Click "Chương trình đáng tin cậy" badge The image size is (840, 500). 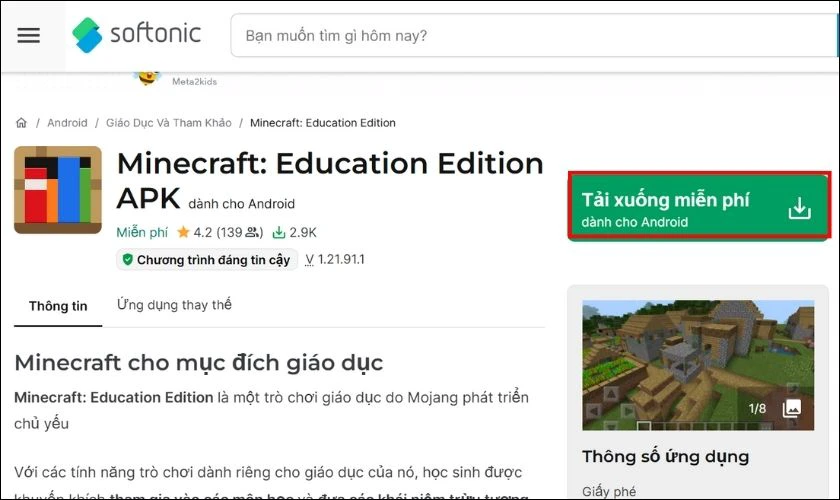[x=207, y=260]
